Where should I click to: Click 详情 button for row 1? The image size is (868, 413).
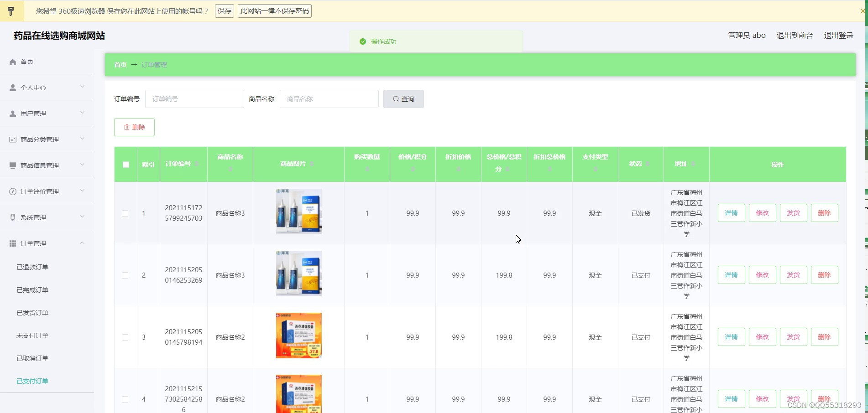point(732,213)
